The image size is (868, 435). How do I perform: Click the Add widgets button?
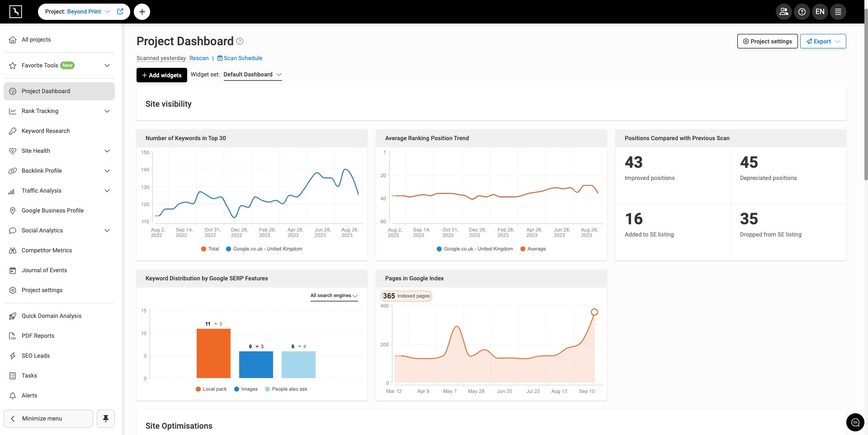click(162, 75)
